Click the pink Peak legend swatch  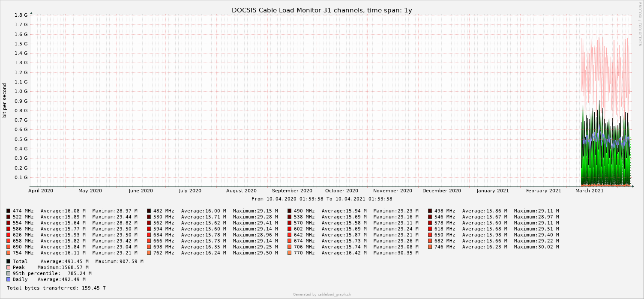9,267
